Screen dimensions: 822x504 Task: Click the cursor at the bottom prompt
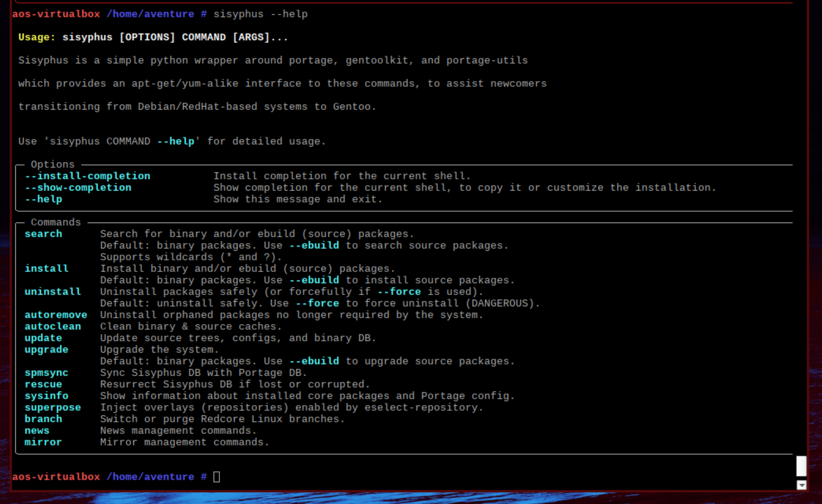216,477
